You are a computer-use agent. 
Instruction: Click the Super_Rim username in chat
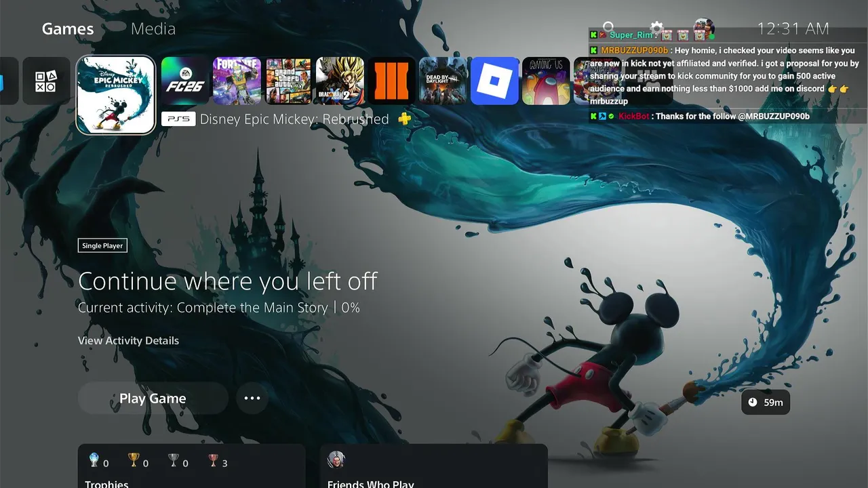tap(631, 35)
